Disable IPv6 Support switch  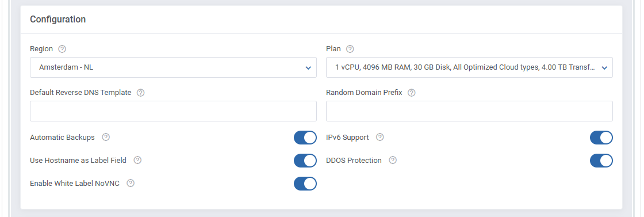coord(601,138)
